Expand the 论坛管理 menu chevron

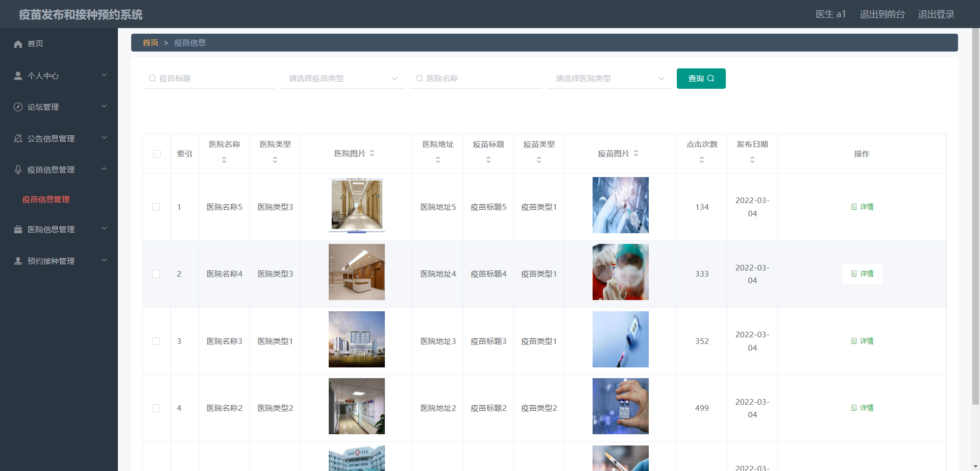tap(104, 106)
